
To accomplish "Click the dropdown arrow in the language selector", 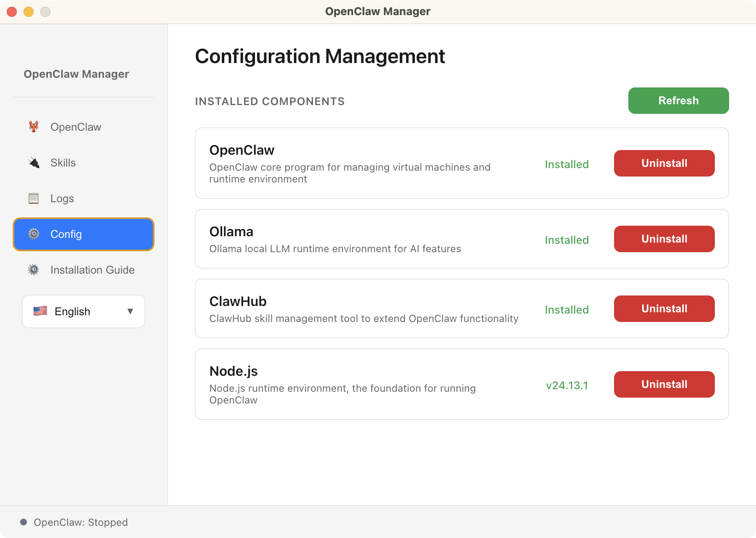I will coord(130,311).
